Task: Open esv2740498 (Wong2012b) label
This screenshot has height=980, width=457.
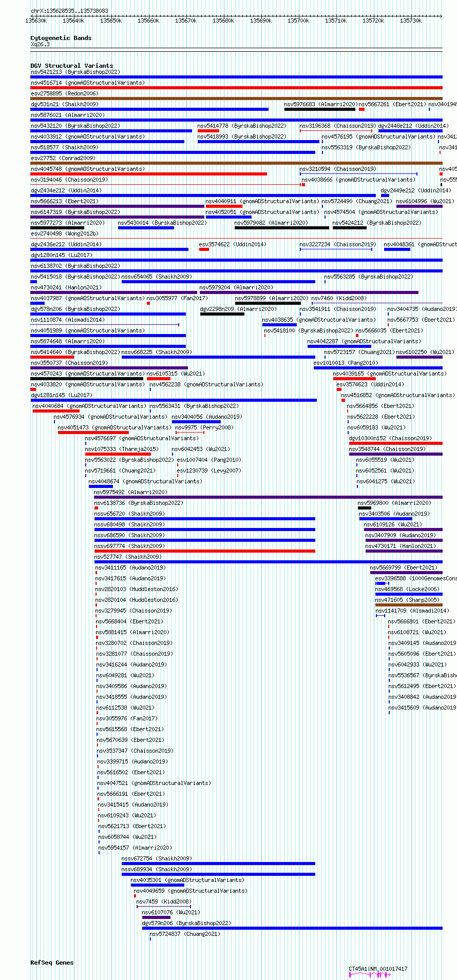Action: coord(64,233)
